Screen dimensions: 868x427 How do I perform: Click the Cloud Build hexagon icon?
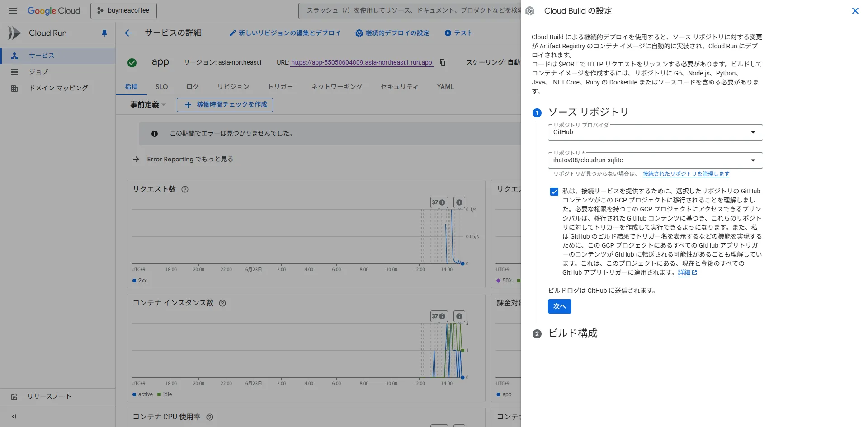(530, 11)
